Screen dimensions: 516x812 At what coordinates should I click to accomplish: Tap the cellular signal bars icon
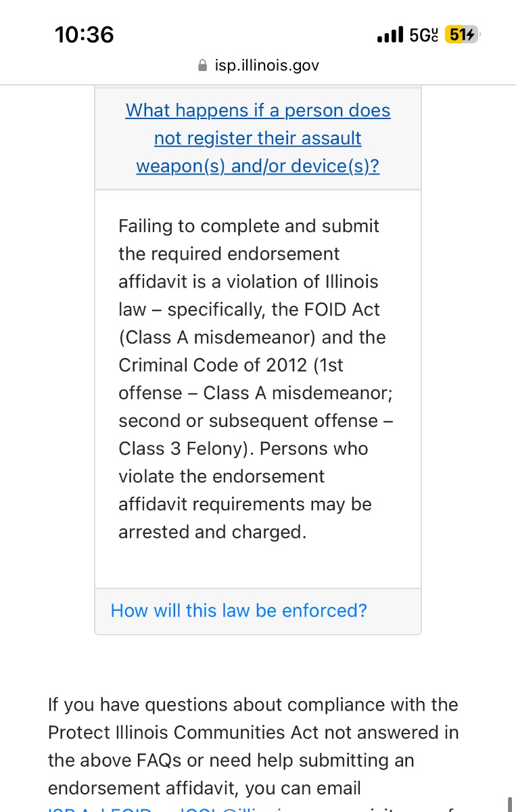pyautogui.click(x=390, y=35)
